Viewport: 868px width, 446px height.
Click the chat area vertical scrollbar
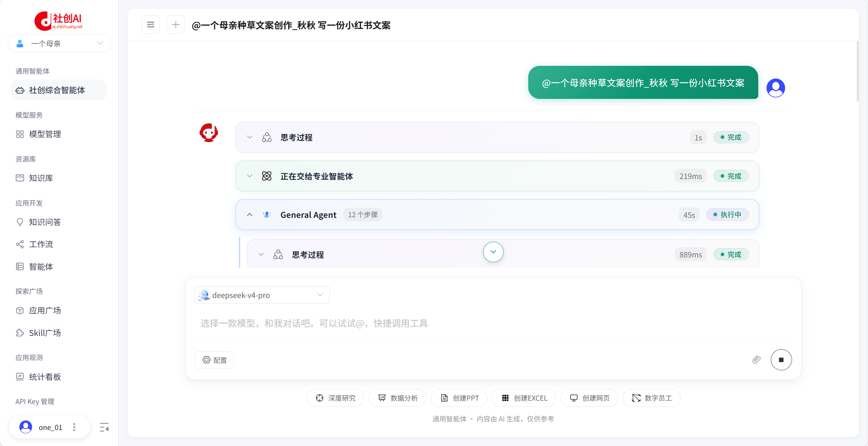pos(858,71)
